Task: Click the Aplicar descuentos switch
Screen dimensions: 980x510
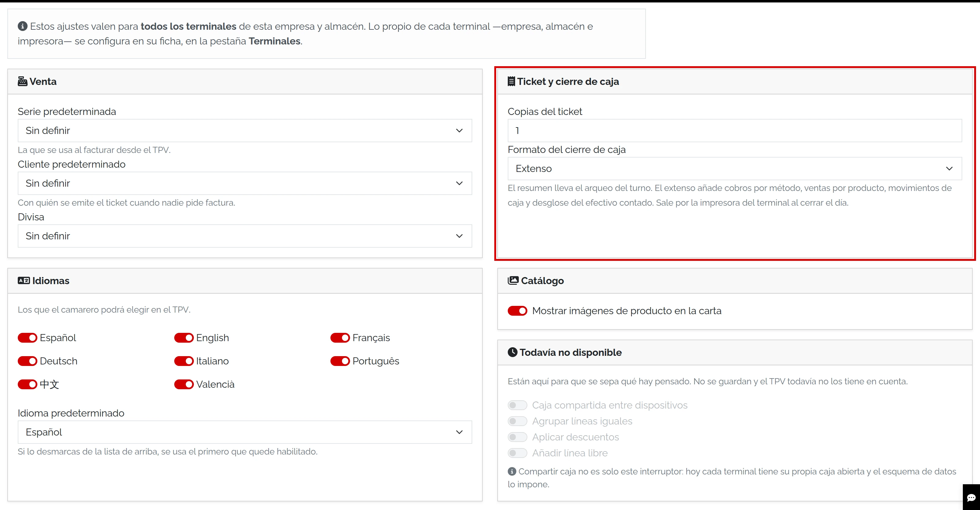Action: click(517, 437)
